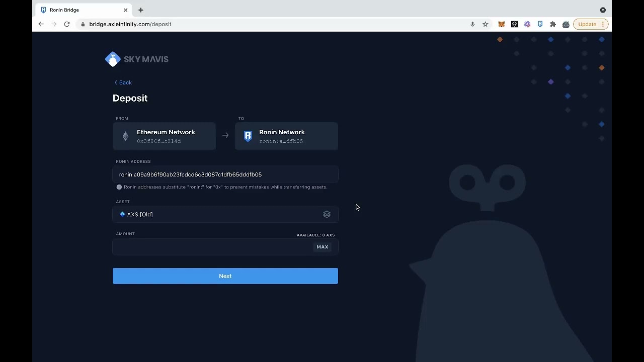The image size is (644, 362).
Task: Click the Ronin shield icon
Action: tap(248, 136)
